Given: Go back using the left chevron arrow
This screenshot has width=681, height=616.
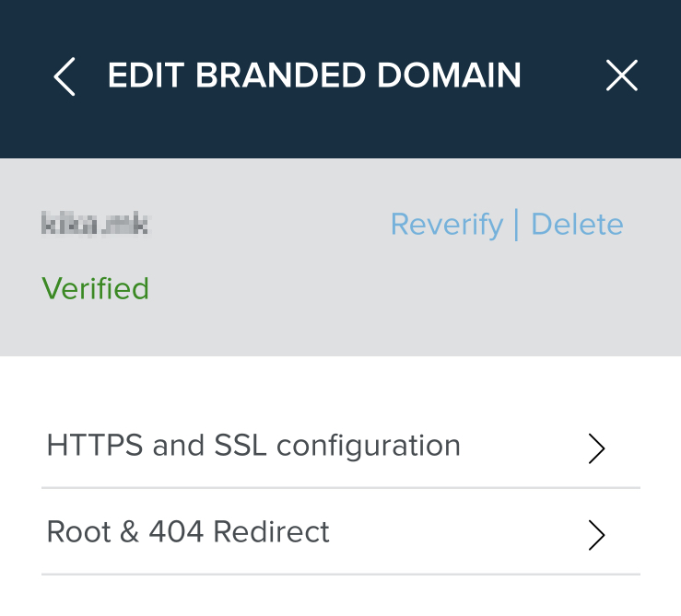Looking at the screenshot, I should 65,76.
